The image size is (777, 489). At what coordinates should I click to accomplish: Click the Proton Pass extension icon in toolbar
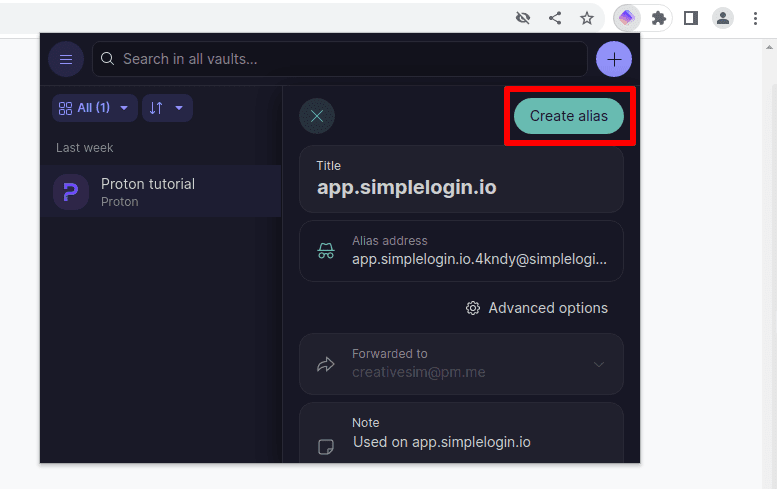(627, 18)
